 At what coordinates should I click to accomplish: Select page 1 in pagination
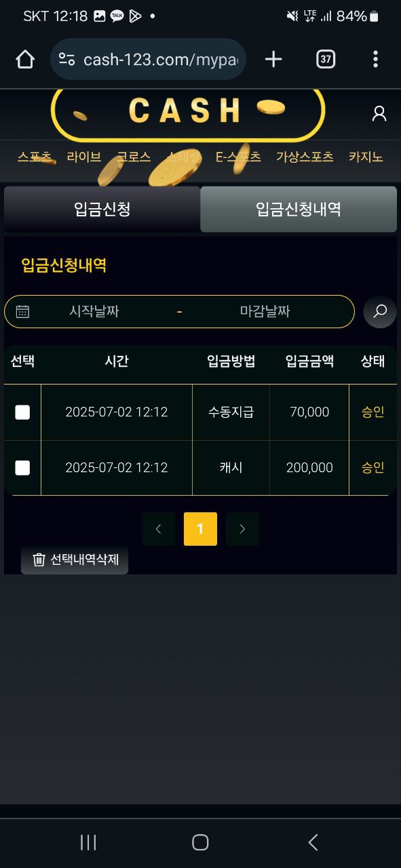click(200, 529)
